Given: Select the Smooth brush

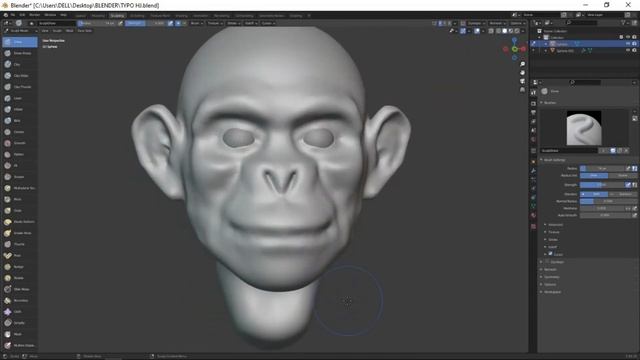Looking at the screenshot, I should point(20,143).
